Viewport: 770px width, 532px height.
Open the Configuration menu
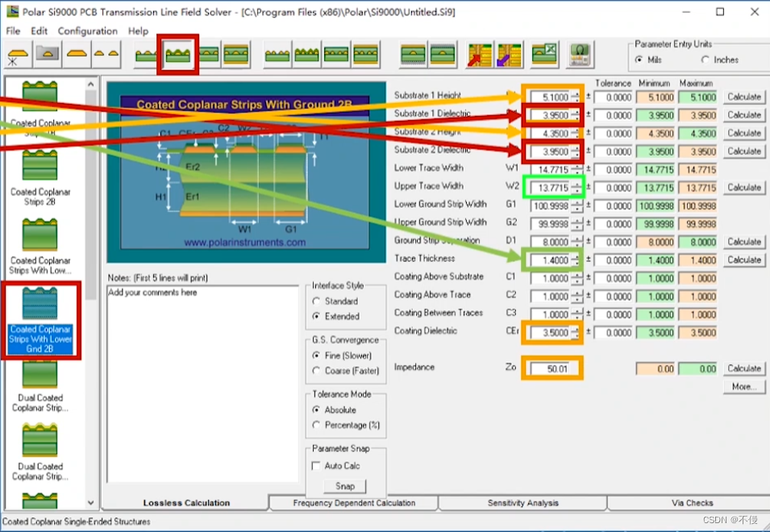click(x=87, y=31)
